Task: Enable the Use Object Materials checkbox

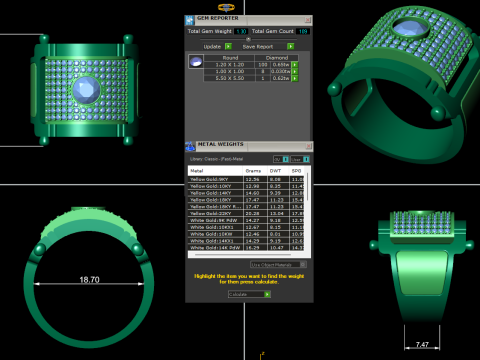Action: pyautogui.click(x=303, y=264)
